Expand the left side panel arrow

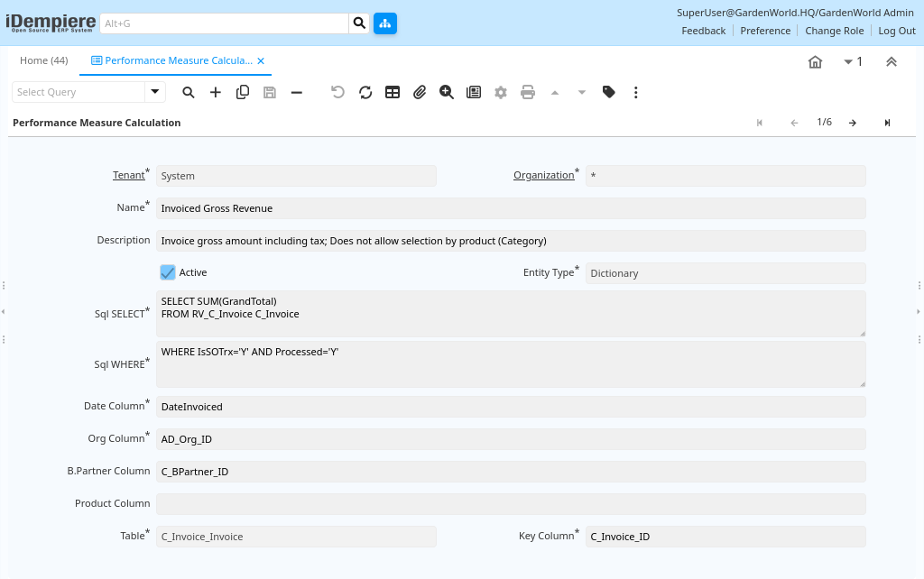3,311
